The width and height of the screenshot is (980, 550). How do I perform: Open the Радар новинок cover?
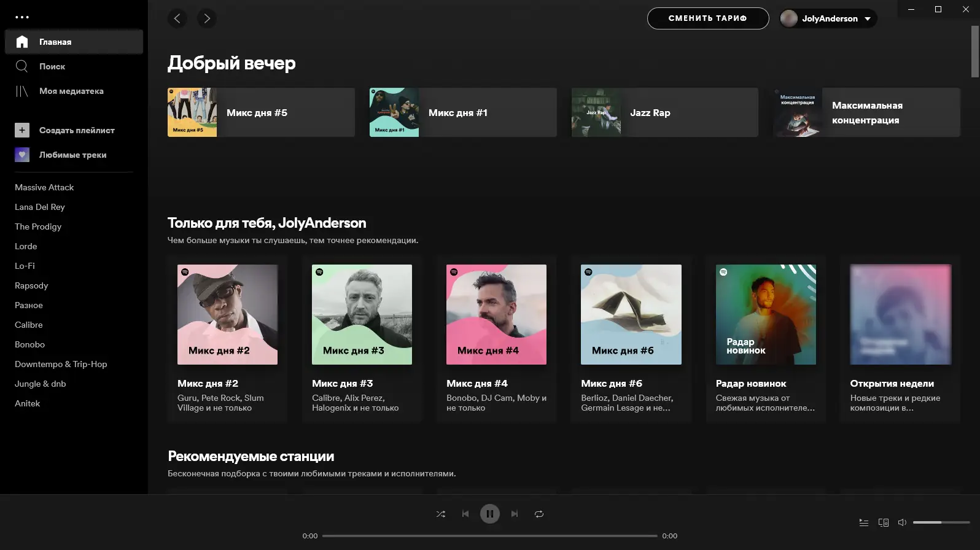click(766, 314)
